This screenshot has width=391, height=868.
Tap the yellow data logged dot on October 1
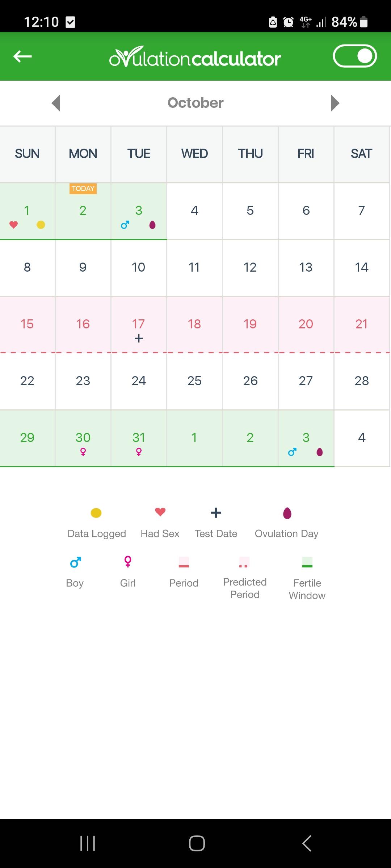click(41, 225)
